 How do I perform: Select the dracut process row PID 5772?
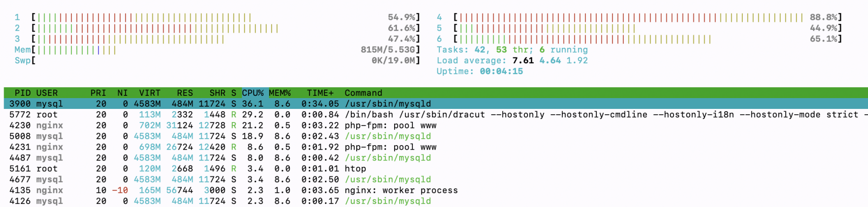tap(436, 114)
